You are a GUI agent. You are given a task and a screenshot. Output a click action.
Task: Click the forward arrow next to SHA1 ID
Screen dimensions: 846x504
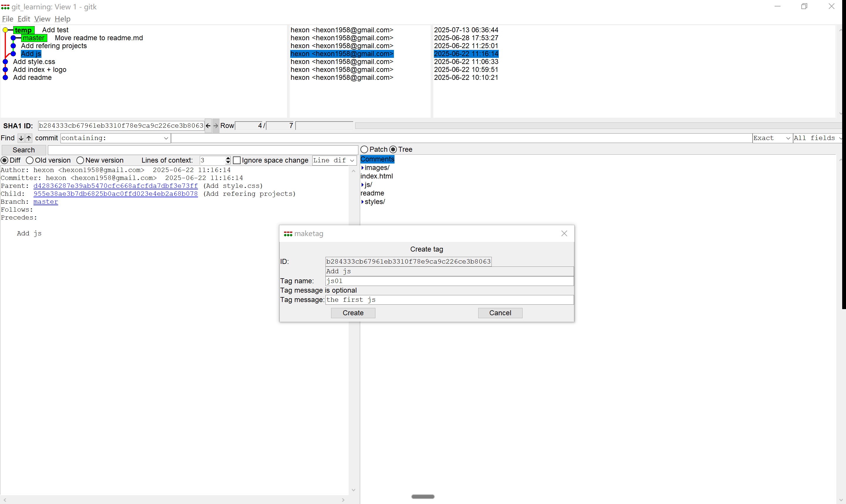[216, 126]
